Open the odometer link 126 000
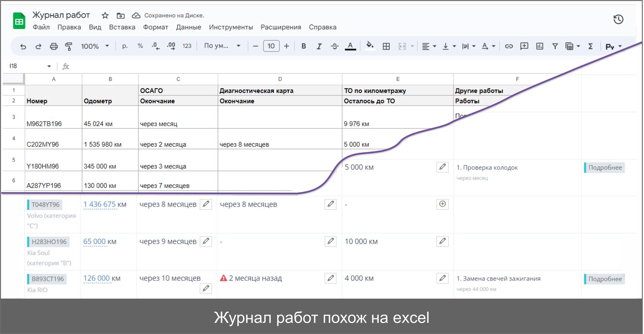 97,278
